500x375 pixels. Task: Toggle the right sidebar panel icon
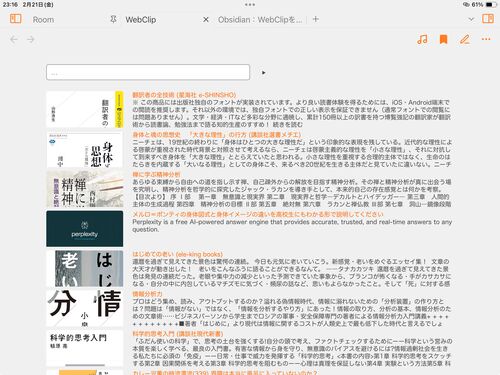tap(488, 19)
